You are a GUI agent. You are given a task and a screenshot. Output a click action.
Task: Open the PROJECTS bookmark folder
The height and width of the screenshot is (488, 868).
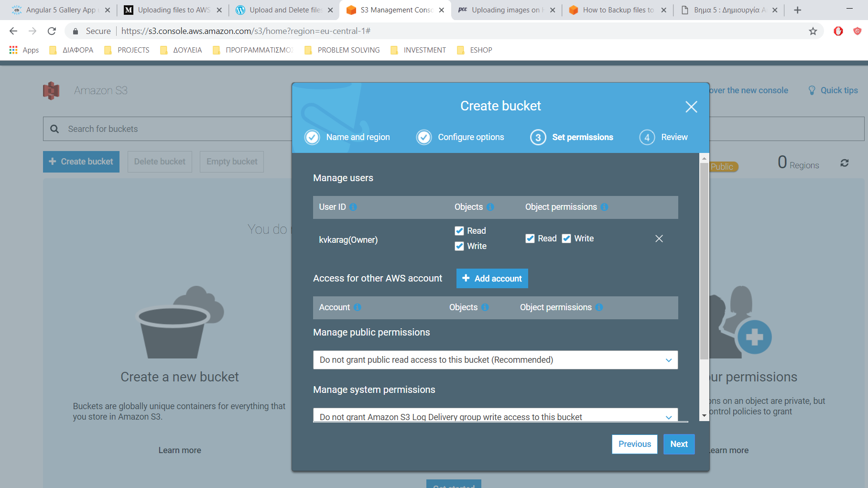point(127,50)
